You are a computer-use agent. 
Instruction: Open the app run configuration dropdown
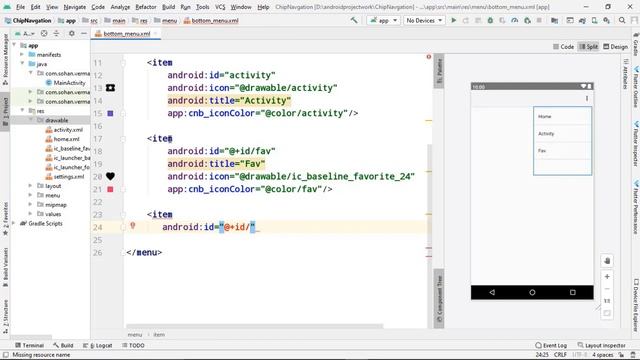coord(383,20)
